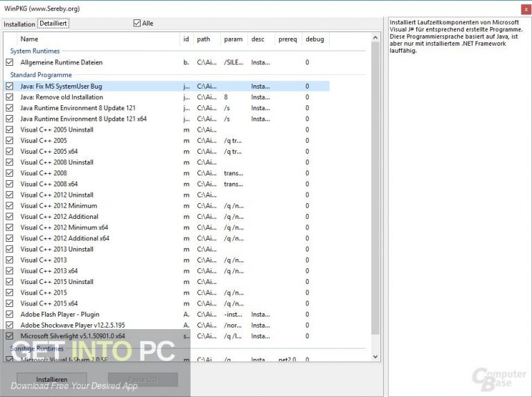Screen dimensions: 532x397
Task: Select Visual C++ 2013 x64 row
Action: pyautogui.click(x=166, y=271)
